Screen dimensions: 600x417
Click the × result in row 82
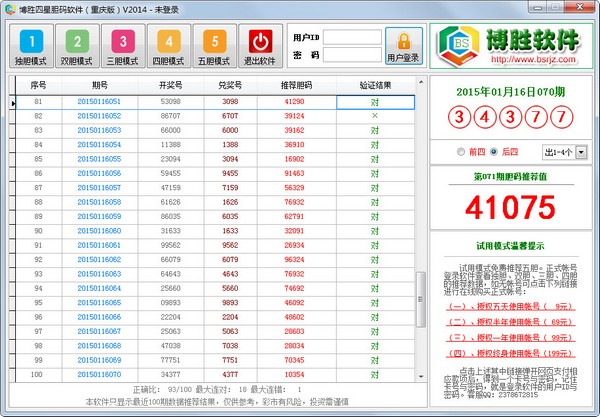pos(375,116)
